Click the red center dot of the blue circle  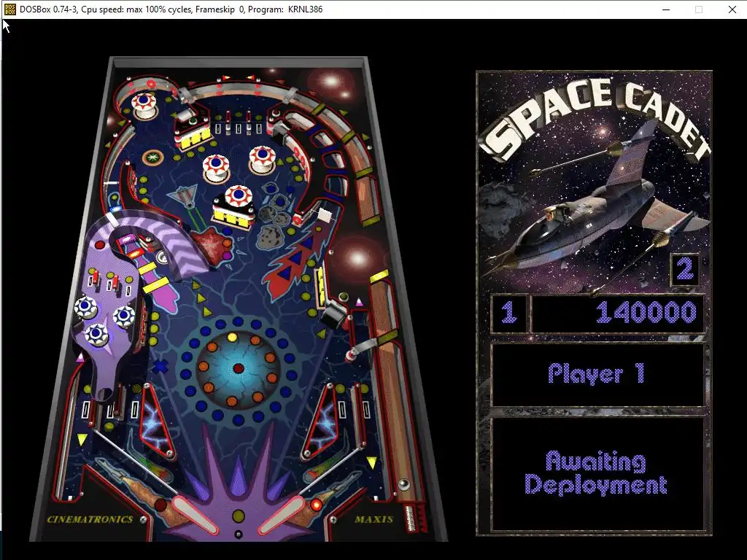239,368
